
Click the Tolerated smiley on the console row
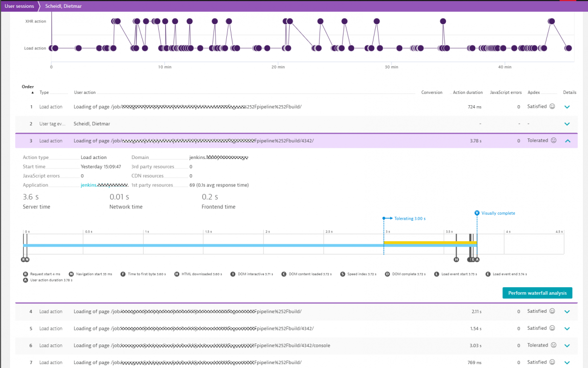point(554,345)
